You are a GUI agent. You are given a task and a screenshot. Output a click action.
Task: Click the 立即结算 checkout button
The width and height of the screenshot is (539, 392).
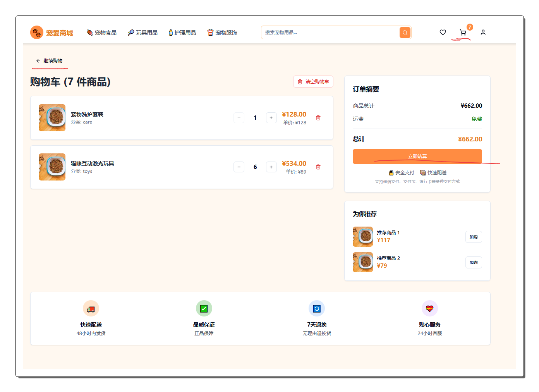[x=417, y=156]
